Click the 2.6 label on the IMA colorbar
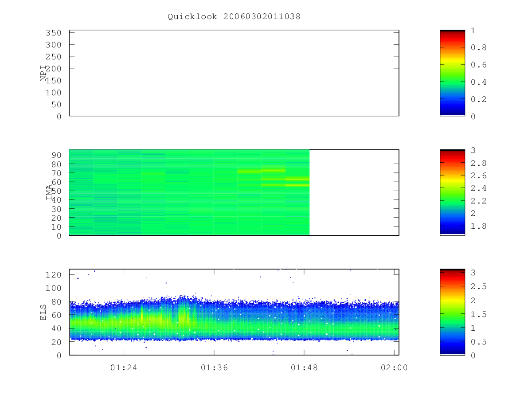 (478, 176)
